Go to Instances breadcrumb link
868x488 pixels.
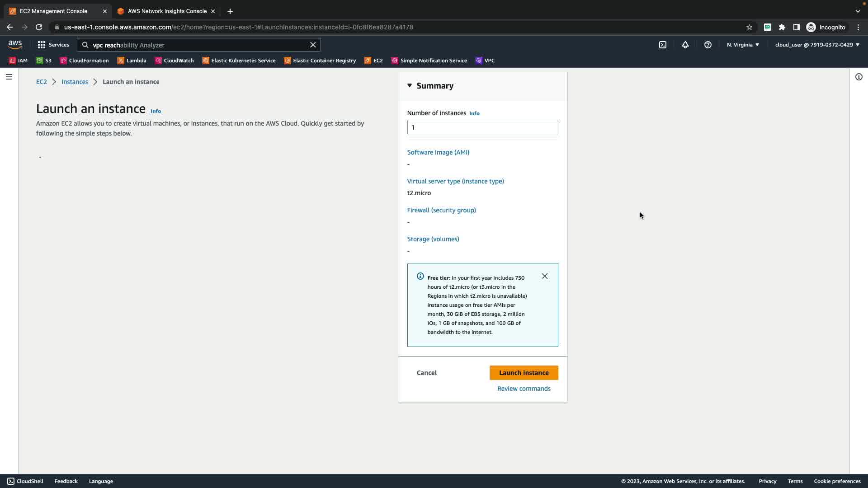tap(75, 82)
